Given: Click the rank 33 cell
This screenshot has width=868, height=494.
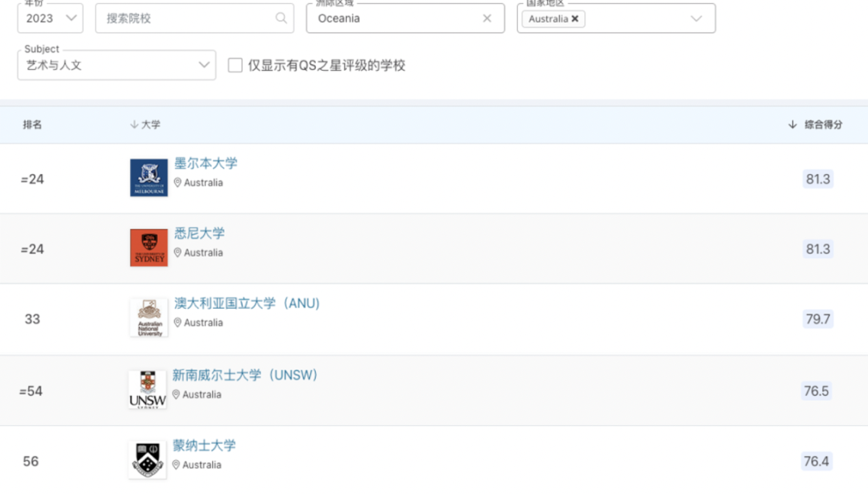Looking at the screenshot, I should (32, 319).
